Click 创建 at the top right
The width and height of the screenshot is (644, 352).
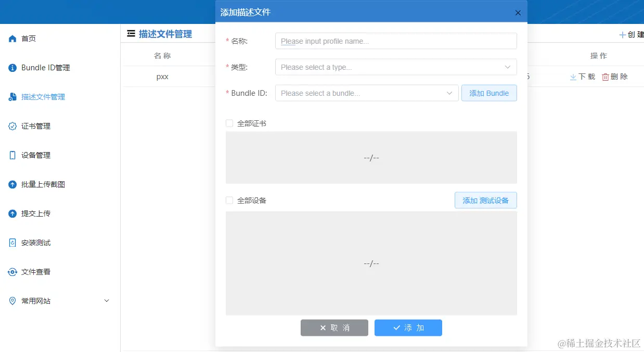tap(633, 34)
